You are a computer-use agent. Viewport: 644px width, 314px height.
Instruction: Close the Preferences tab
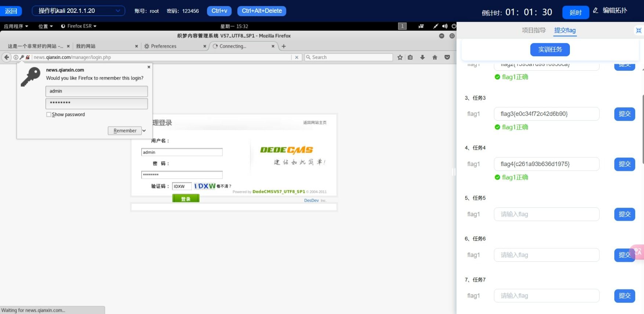click(205, 46)
